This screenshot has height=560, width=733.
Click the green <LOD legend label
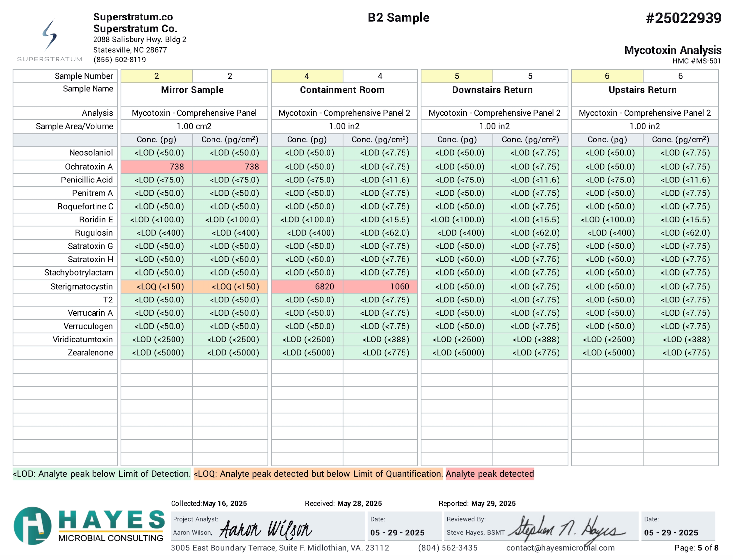coord(101,474)
